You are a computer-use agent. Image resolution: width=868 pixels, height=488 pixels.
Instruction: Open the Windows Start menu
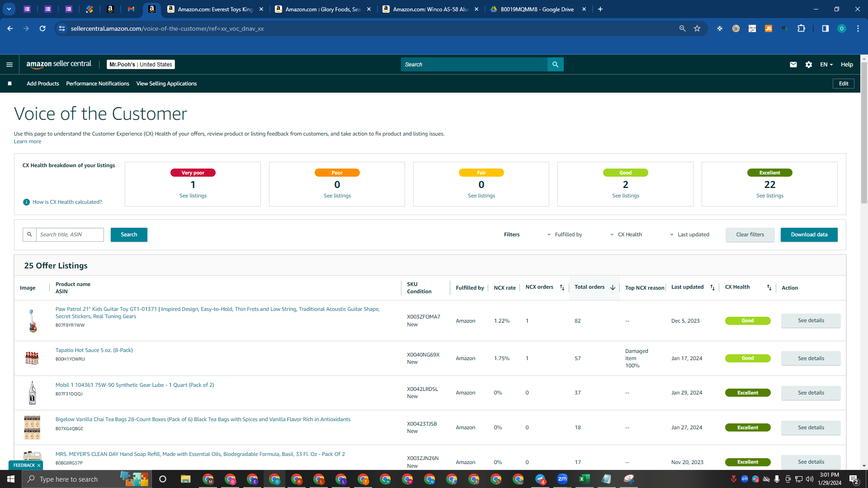tap(11, 479)
